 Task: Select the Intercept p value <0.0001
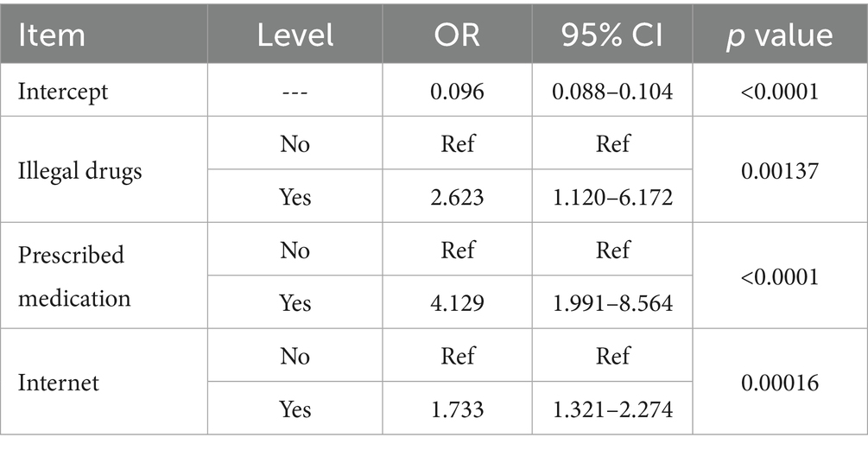(779, 91)
